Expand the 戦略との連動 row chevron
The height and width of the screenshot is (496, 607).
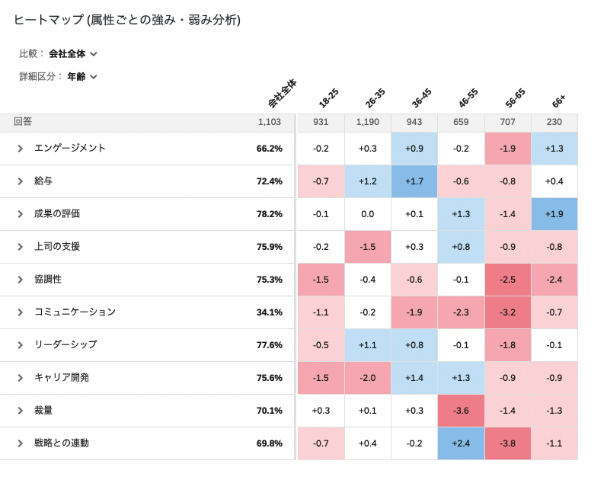click(x=20, y=443)
